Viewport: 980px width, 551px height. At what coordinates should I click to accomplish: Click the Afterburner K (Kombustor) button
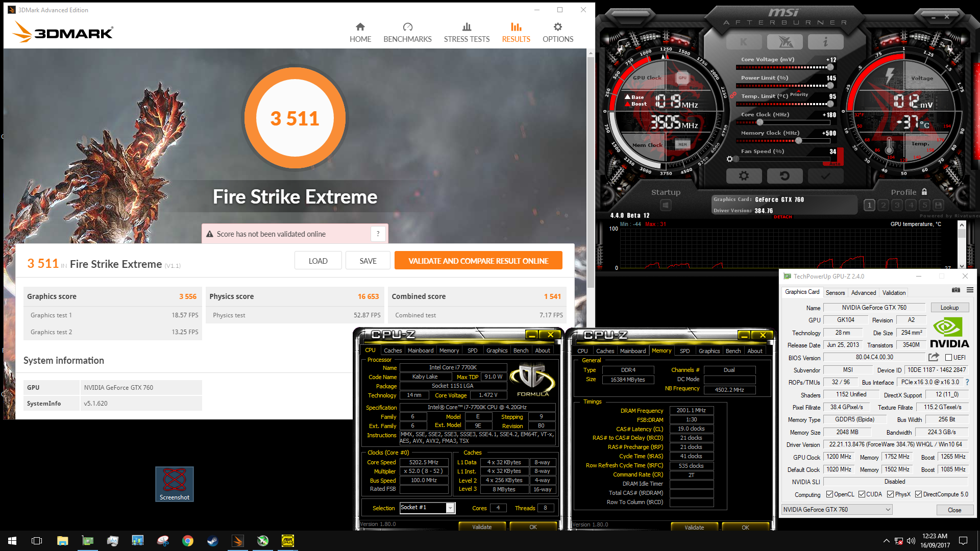pos(744,42)
